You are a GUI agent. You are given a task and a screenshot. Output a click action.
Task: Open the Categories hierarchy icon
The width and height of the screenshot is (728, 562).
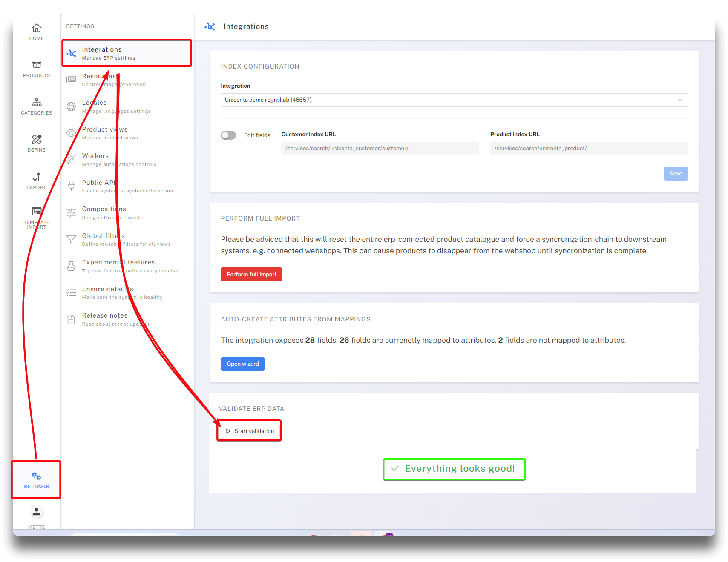(37, 103)
